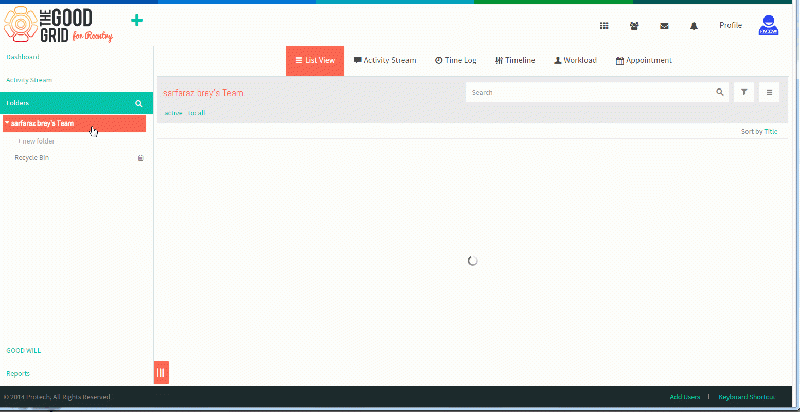Viewport: 800px width, 412px height.
Task: Open GOOD WILL in sidebar
Action: pyautogui.click(x=24, y=351)
